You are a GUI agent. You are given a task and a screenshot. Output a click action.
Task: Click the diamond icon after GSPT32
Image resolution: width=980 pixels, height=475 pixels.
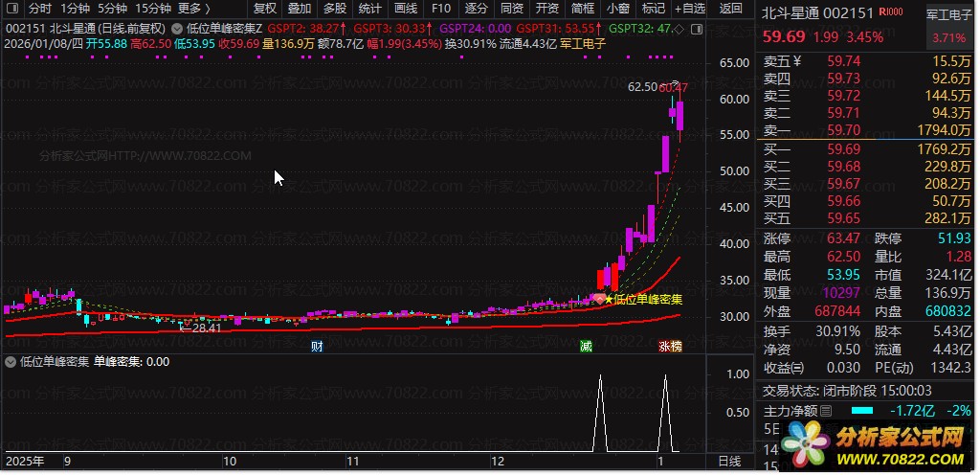coord(680,29)
